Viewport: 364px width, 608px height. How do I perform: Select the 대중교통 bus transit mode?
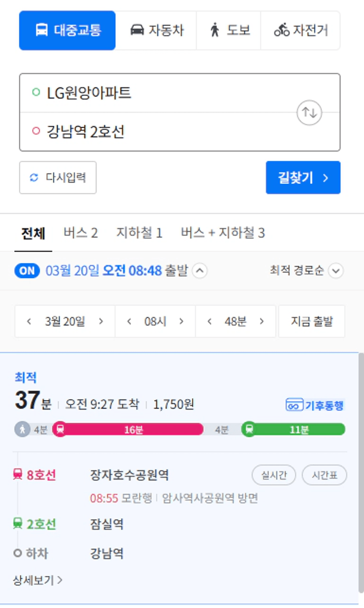pyautogui.click(x=67, y=30)
